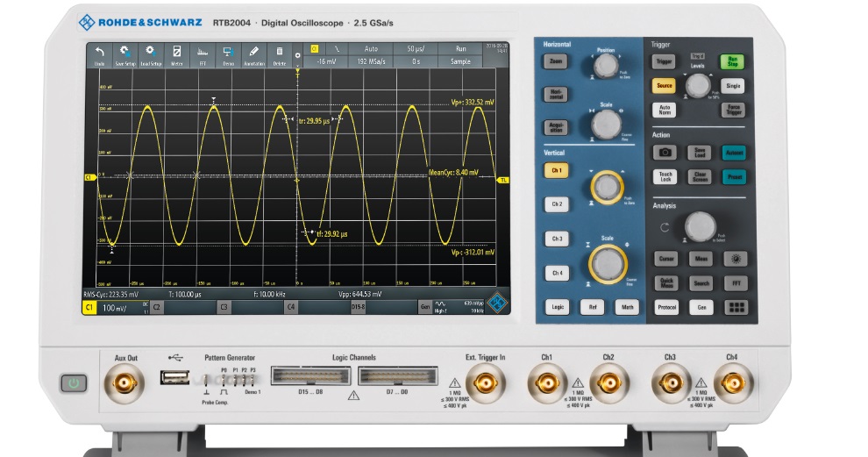Push the trigger Levels knob
Viewport: 868px width, 457px height.
coord(698,86)
